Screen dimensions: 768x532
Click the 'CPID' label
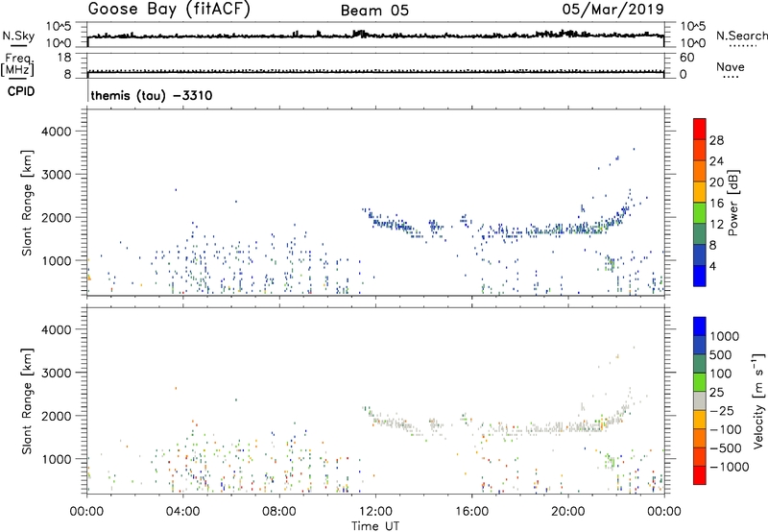pos(21,91)
